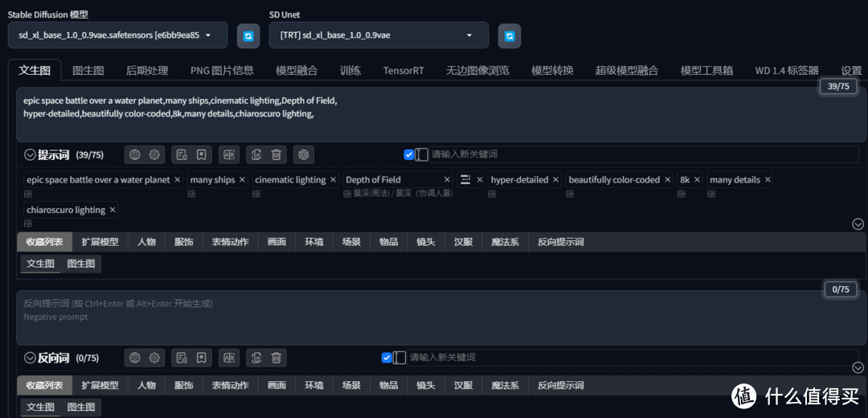
Task: Refresh the Stable Diffusion model list
Action: [248, 35]
